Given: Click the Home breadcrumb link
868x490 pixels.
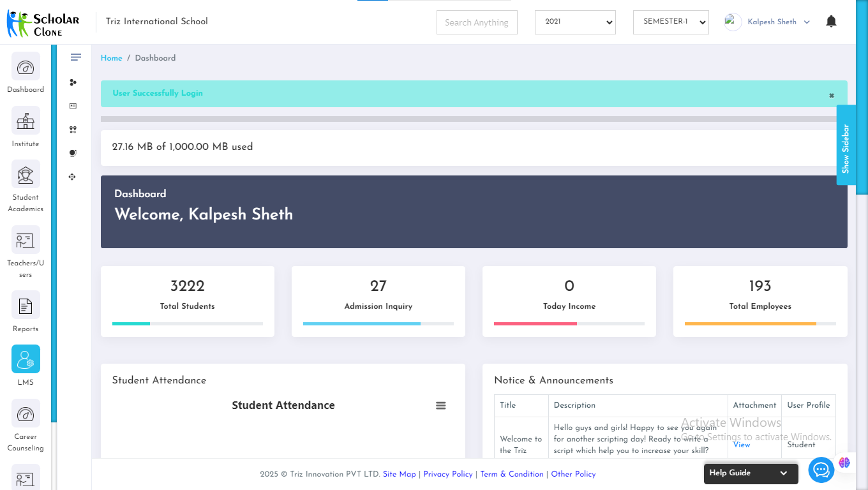Looking at the screenshot, I should coord(111,58).
